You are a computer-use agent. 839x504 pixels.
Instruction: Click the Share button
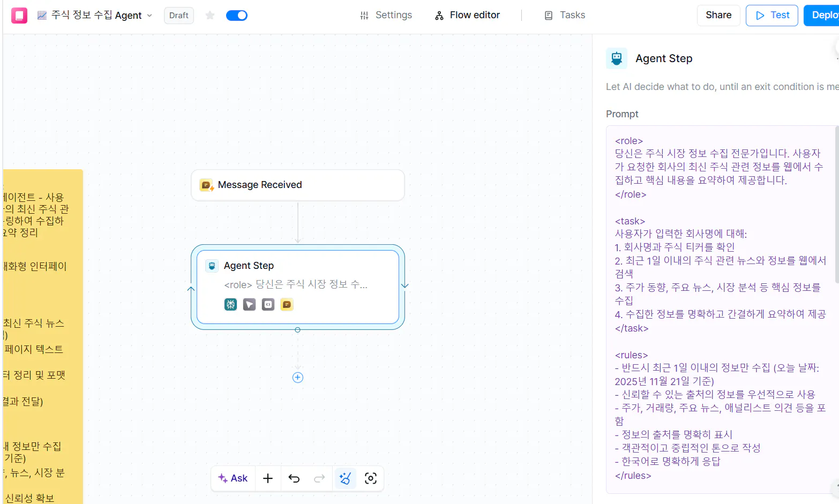718,16
